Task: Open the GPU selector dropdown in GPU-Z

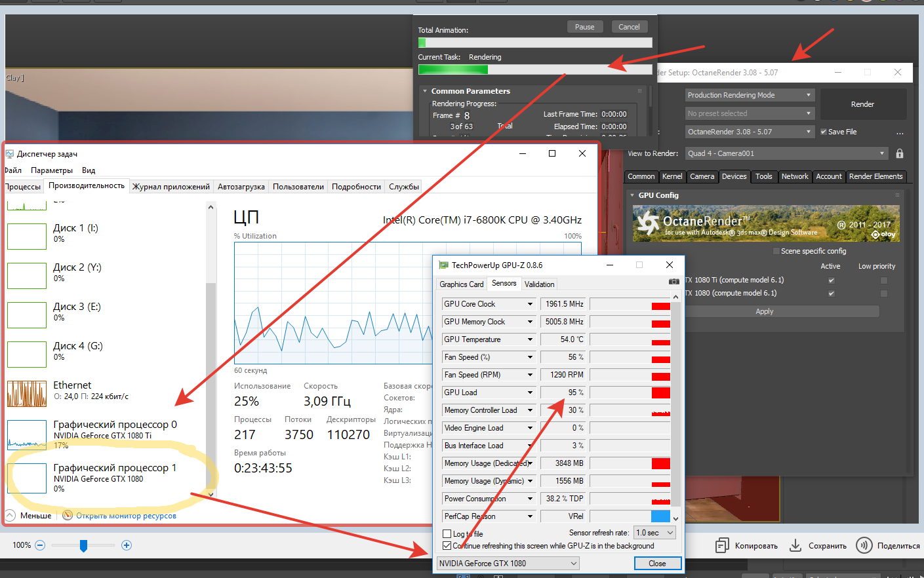Action: point(508,564)
